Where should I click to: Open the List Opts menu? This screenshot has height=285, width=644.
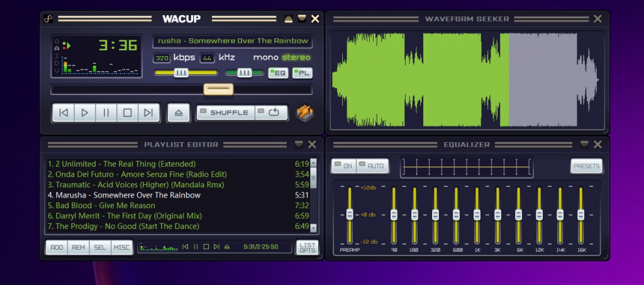click(x=308, y=247)
